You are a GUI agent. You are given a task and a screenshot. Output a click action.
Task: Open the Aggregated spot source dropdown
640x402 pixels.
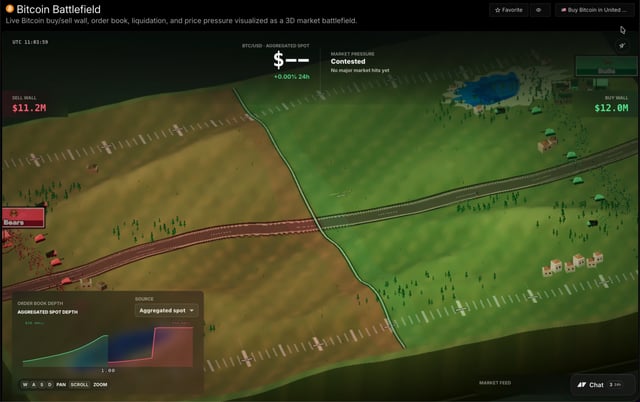click(x=167, y=311)
